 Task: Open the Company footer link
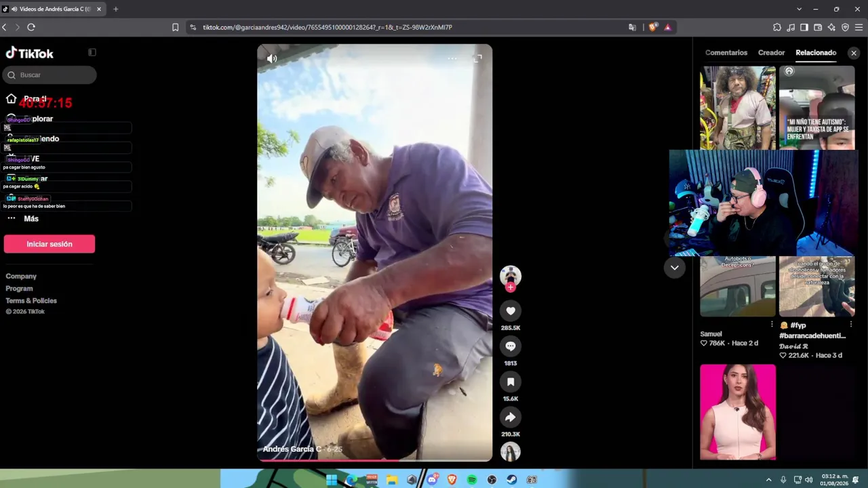[x=21, y=277]
